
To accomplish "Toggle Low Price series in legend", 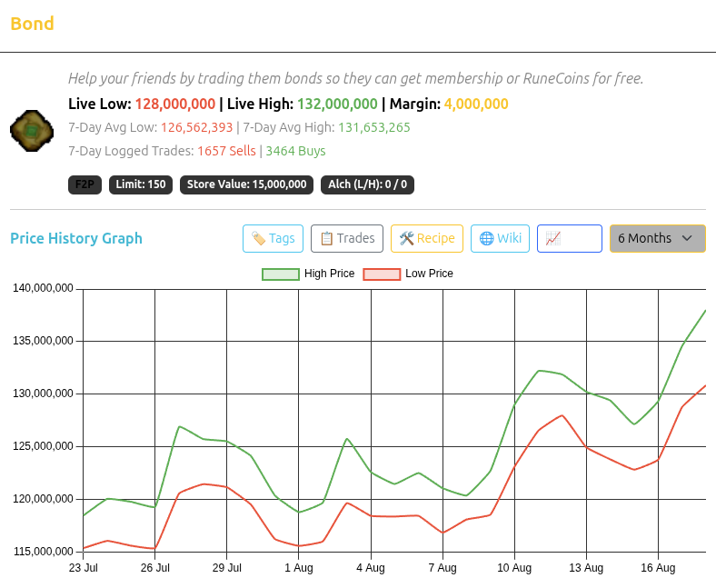I will (x=408, y=274).
